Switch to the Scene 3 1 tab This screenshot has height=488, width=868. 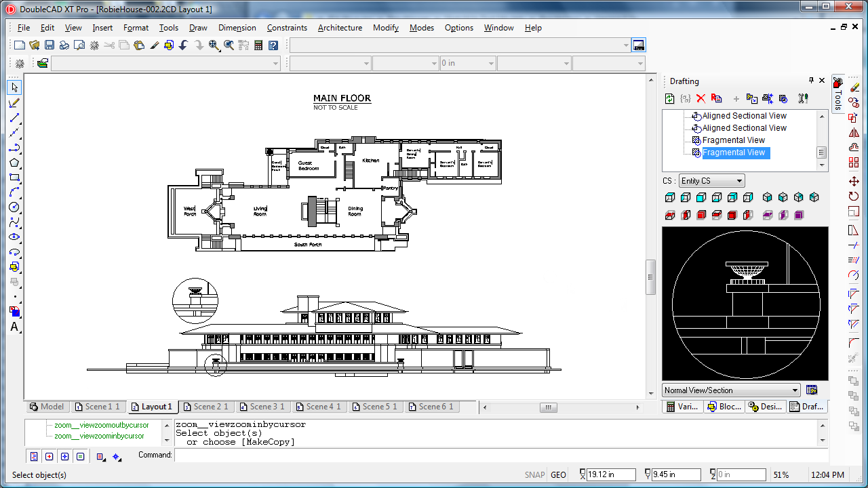(x=263, y=407)
